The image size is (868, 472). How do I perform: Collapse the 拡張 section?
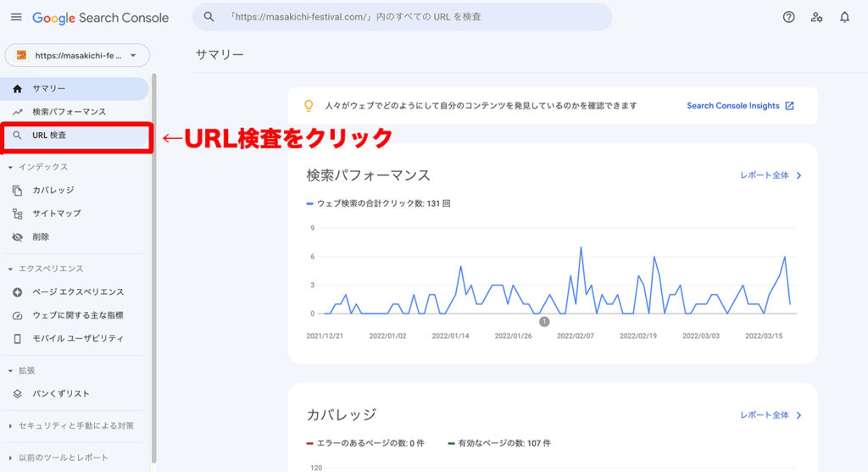click(10, 371)
